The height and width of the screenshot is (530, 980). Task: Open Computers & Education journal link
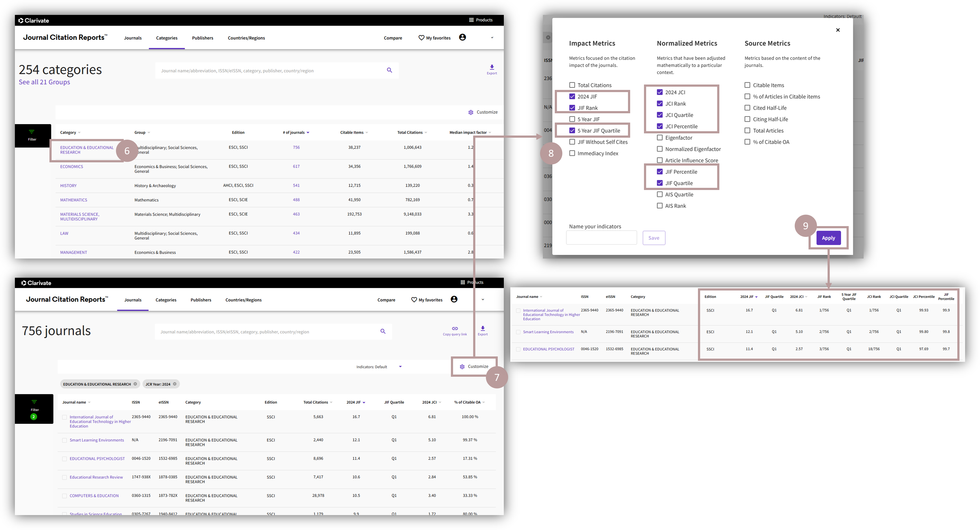coord(94,496)
